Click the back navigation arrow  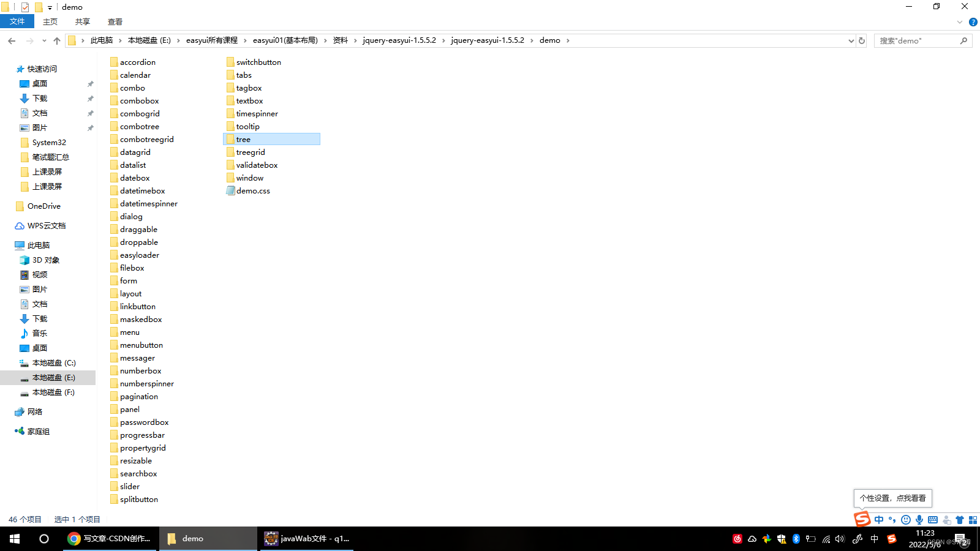(x=12, y=40)
